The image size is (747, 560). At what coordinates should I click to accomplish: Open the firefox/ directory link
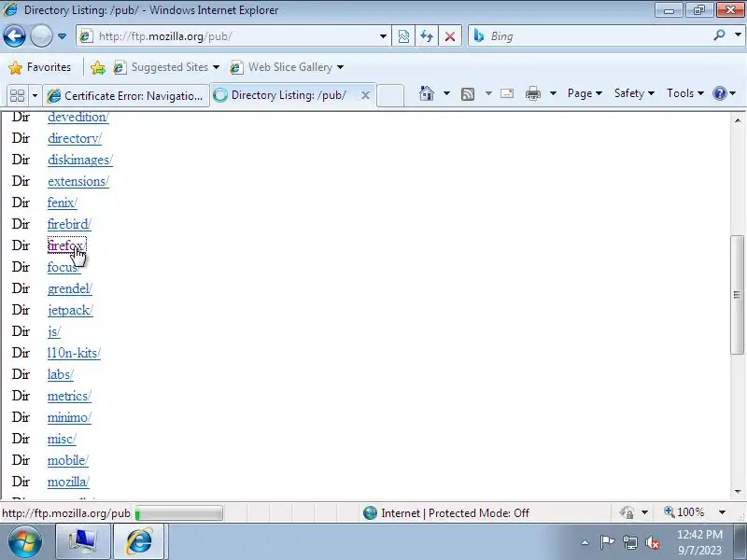click(66, 245)
